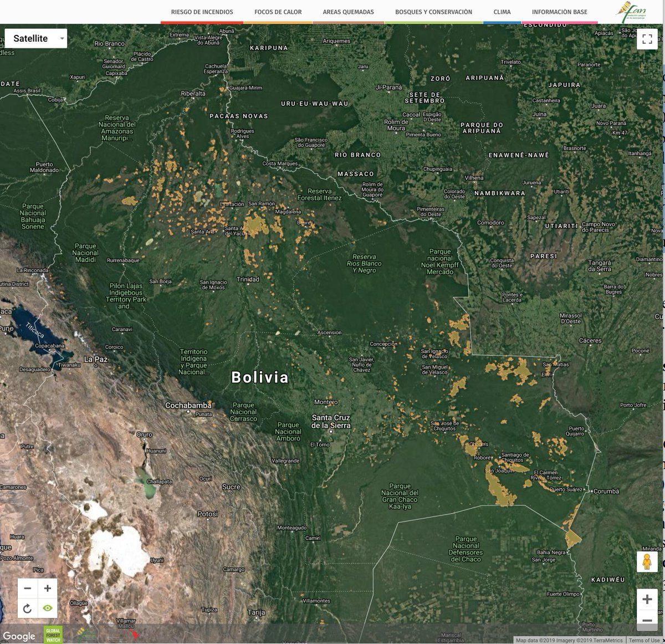Click the FAN logo in the header
Viewport: 665px width, 644px height.
631,11
